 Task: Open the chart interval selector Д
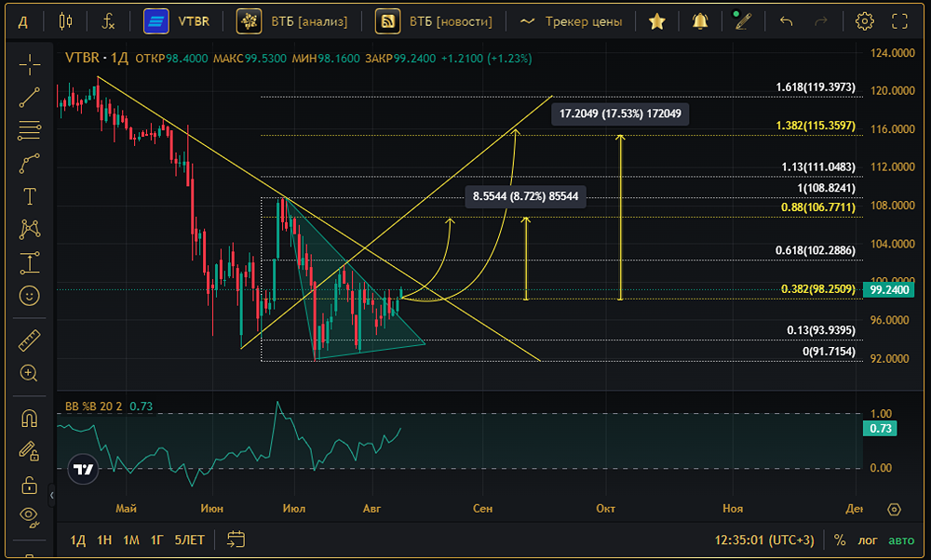(23, 22)
